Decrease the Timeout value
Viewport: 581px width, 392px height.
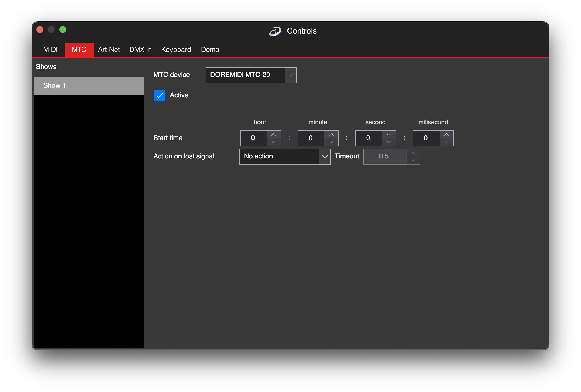[x=413, y=160]
